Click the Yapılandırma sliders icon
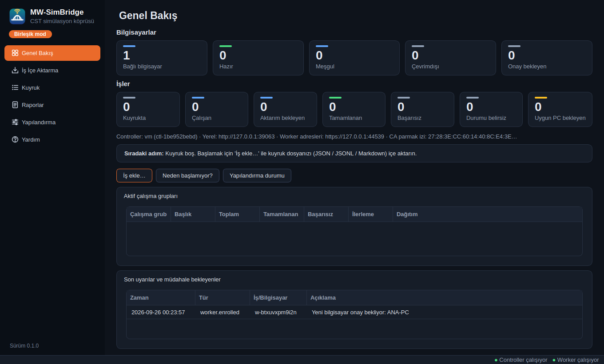Image resolution: width=604 pixels, height=364 pixels. [x=15, y=122]
